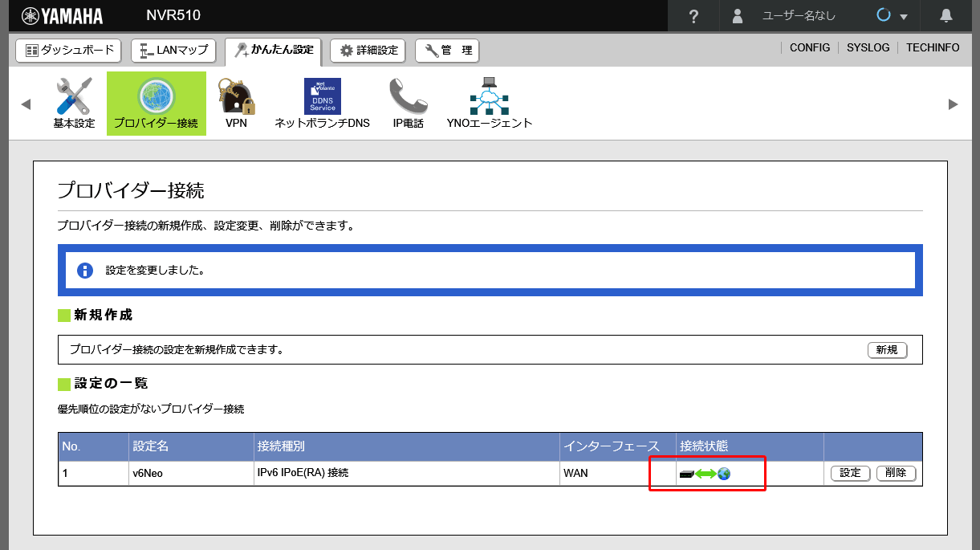The width and height of the screenshot is (980, 550).
Task: Click the 接続種別 column header
Action: click(406, 446)
